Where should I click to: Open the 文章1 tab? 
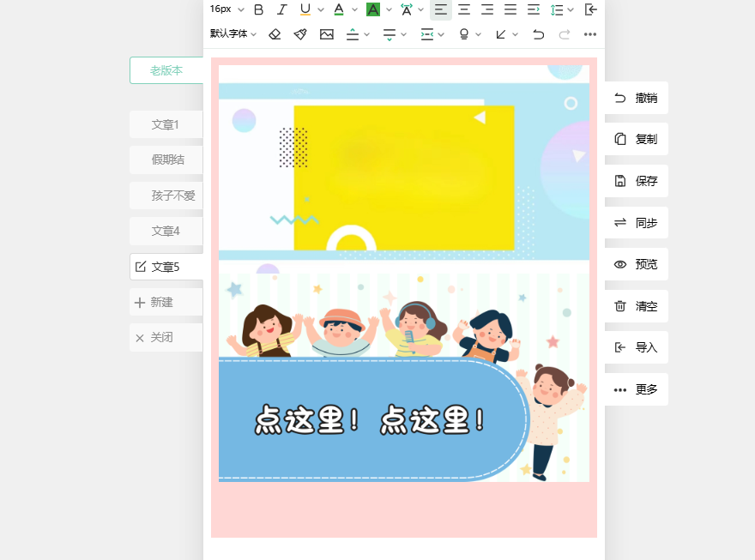click(166, 124)
